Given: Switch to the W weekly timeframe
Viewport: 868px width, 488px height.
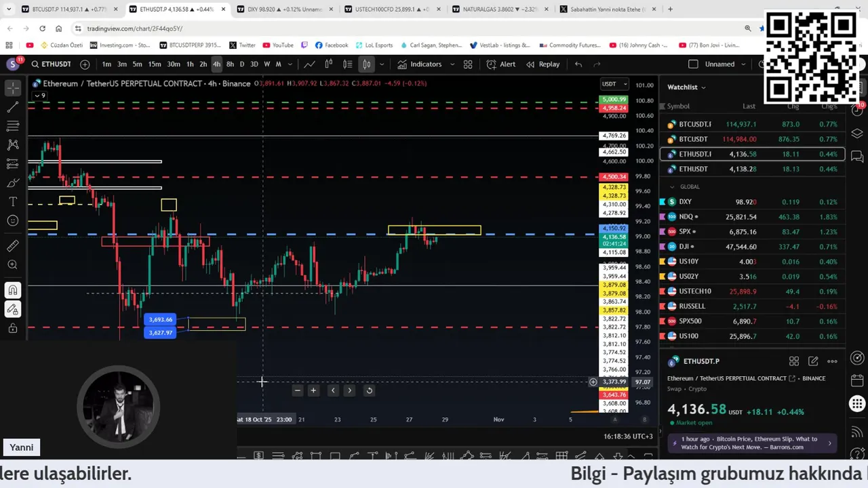Looking at the screenshot, I should 267,64.
